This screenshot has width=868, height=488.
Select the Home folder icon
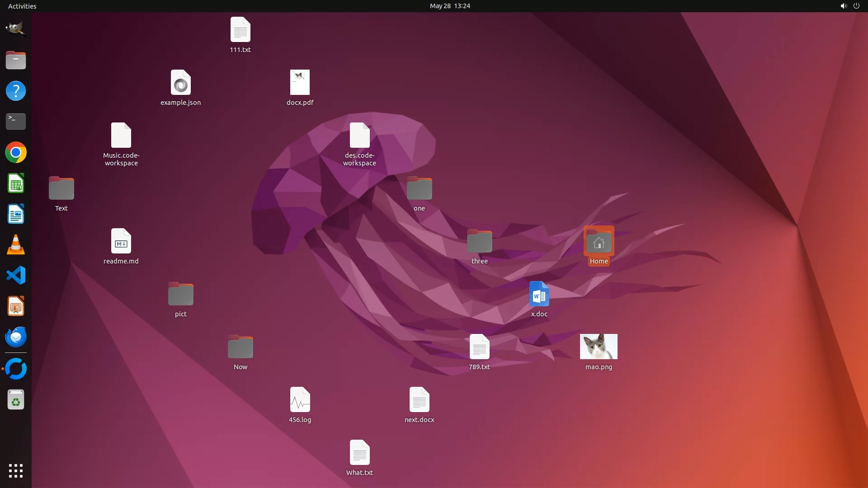[598, 242]
